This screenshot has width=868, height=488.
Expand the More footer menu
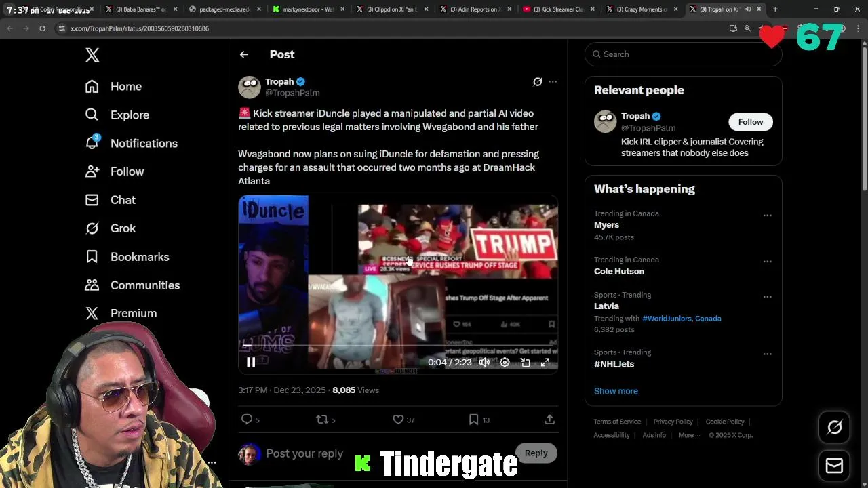tap(688, 435)
